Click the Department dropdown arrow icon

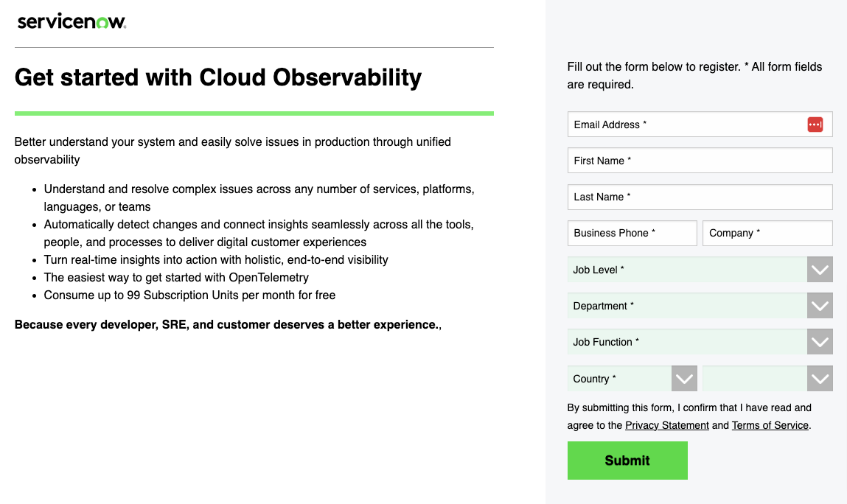pos(819,305)
